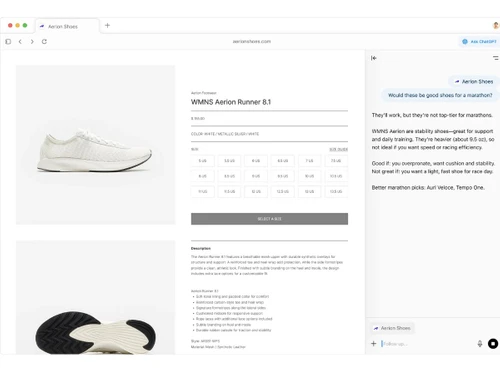Click the color White/Metallic Silver/White label

(x=225, y=134)
